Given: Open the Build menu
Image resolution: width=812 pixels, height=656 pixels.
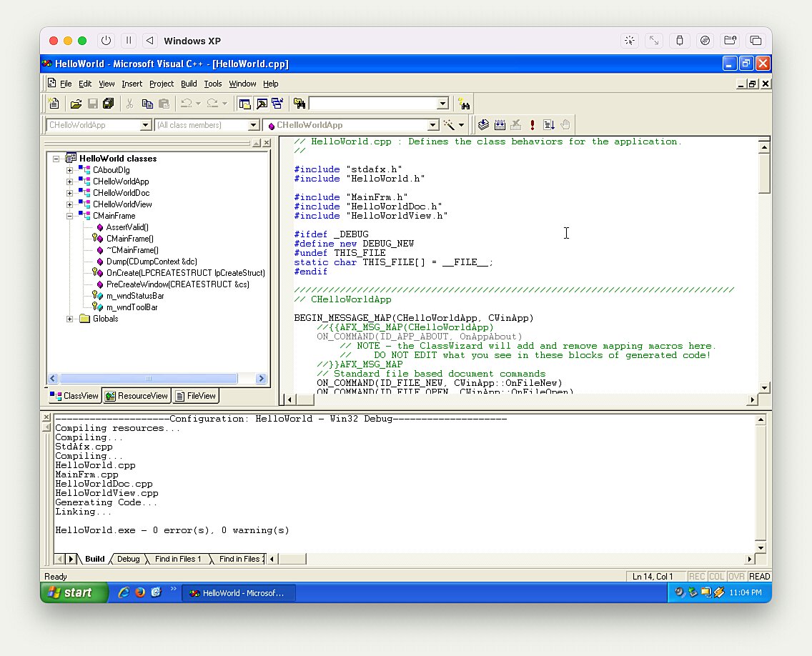Looking at the screenshot, I should pos(189,84).
